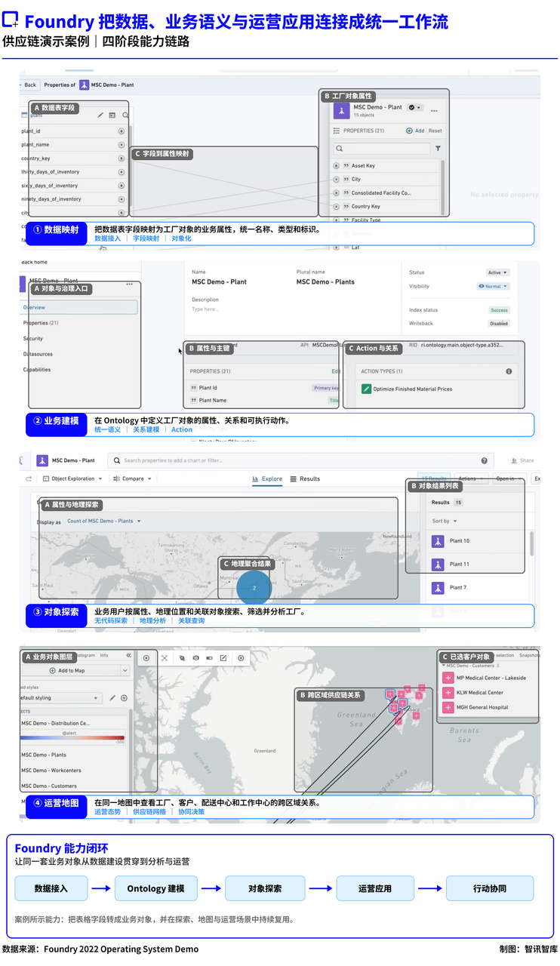Click the search icon in data table panel
This screenshot has height=966, width=560.
[125, 115]
